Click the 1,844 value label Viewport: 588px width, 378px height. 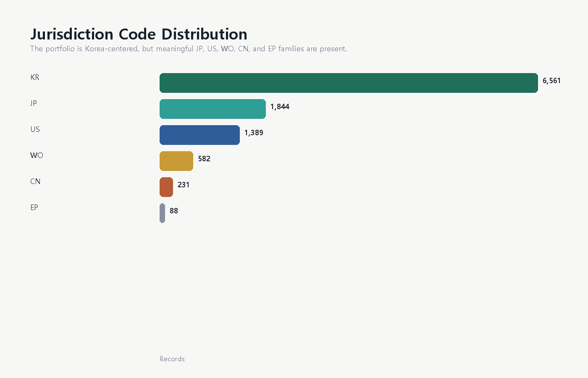coord(280,107)
